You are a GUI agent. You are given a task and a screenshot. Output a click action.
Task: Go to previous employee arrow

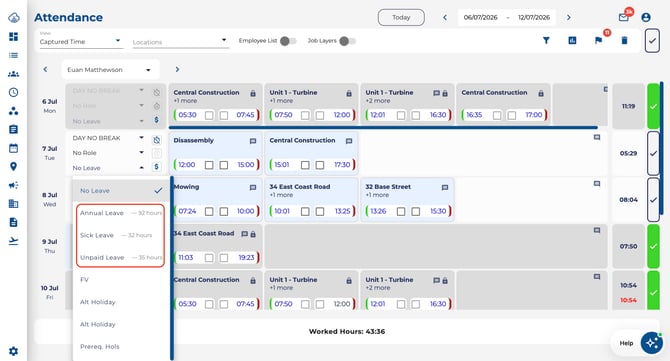[45, 69]
